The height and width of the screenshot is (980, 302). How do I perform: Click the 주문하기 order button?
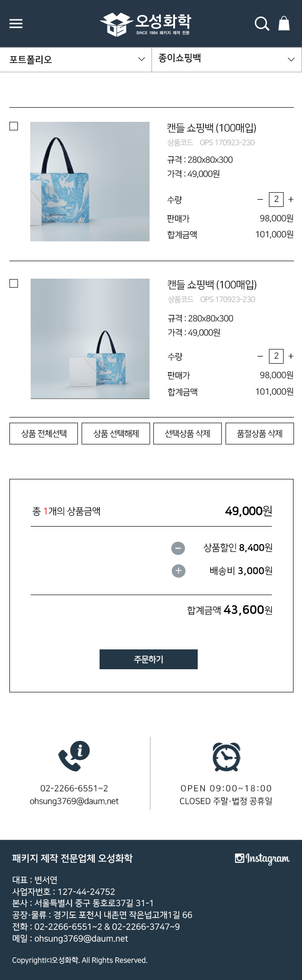(148, 659)
